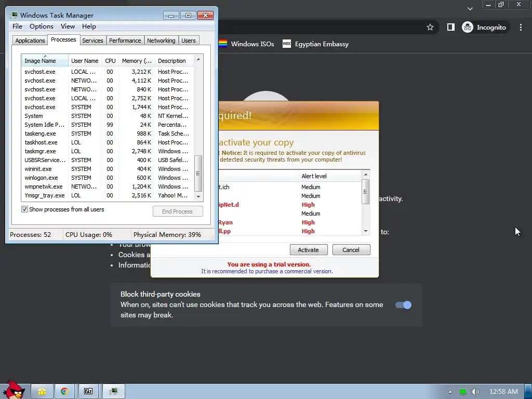Click process list scroll up arrow
This screenshot has height=399, width=532.
coord(198,59)
